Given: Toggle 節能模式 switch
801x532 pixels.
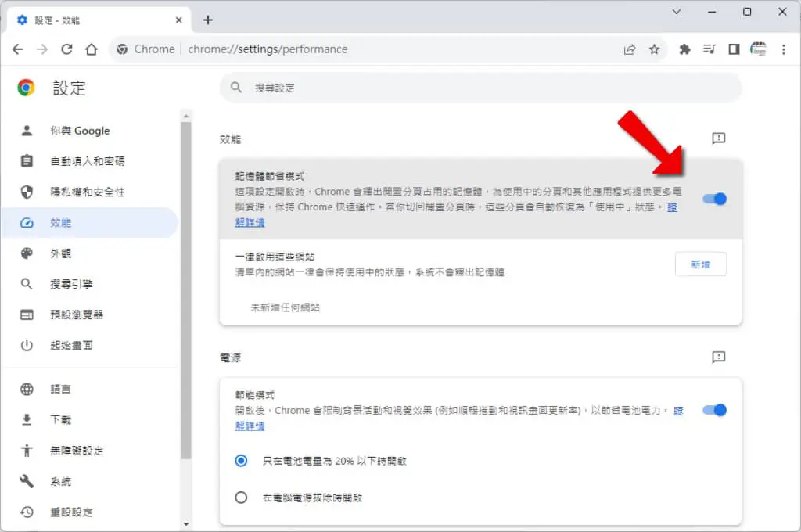Looking at the screenshot, I should click(x=714, y=410).
